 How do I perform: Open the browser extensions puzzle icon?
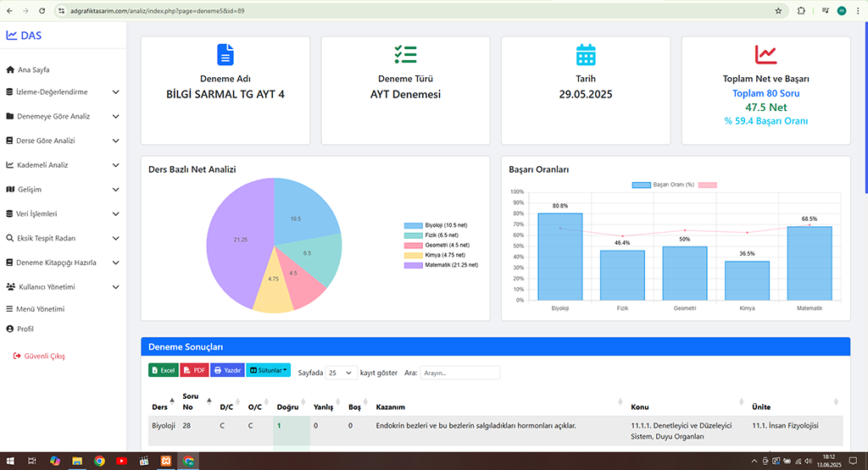[798, 11]
